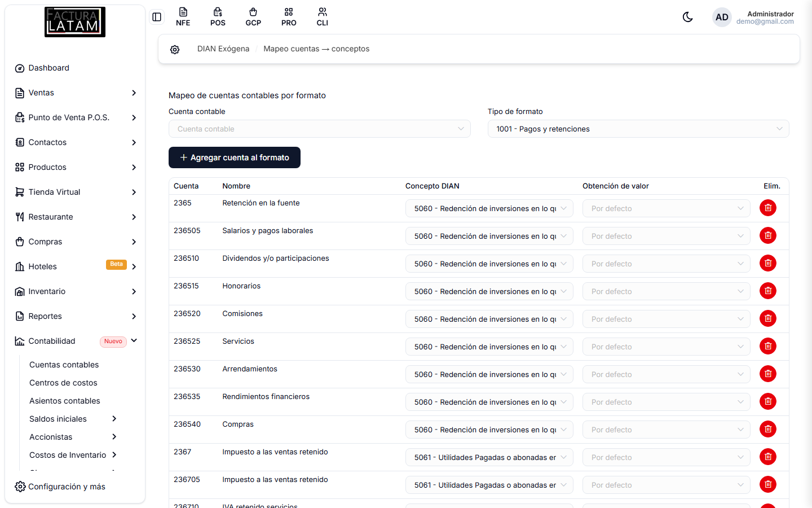Open Concepto DIAN dropdown for Honorarios
The height and width of the screenshot is (508, 812).
pos(489,291)
